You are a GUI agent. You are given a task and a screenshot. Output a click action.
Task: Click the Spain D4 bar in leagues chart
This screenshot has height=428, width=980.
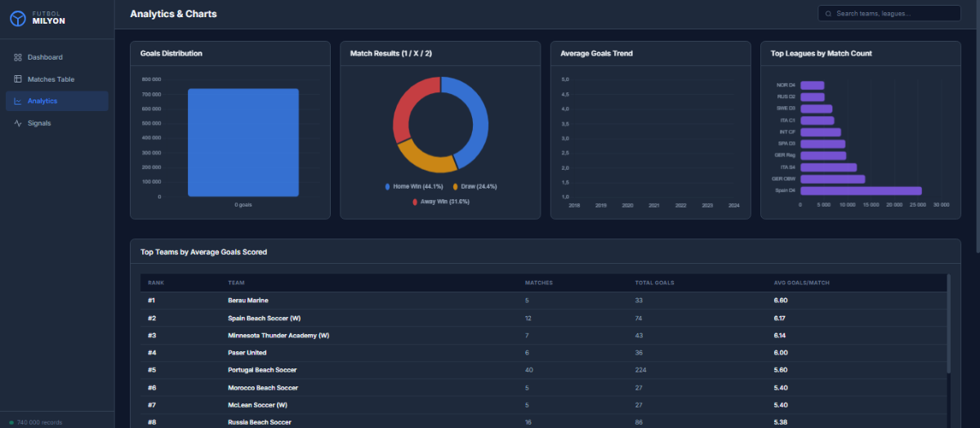(x=861, y=190)
